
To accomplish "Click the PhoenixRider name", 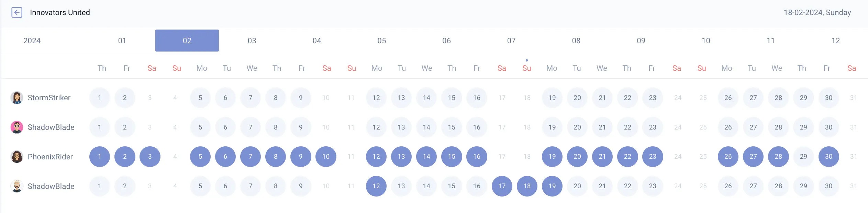I will [50, 157].
